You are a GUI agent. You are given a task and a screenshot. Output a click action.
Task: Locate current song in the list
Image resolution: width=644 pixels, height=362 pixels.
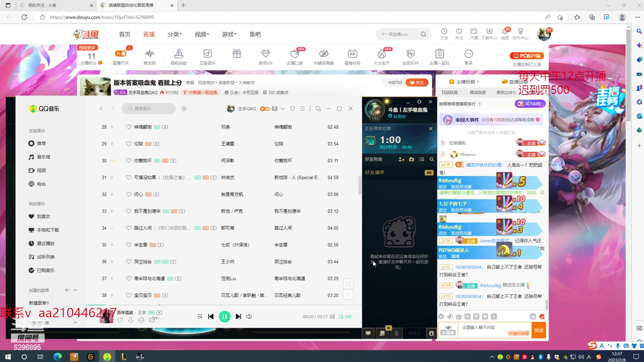pyautogui.click(x=348, y=284)
